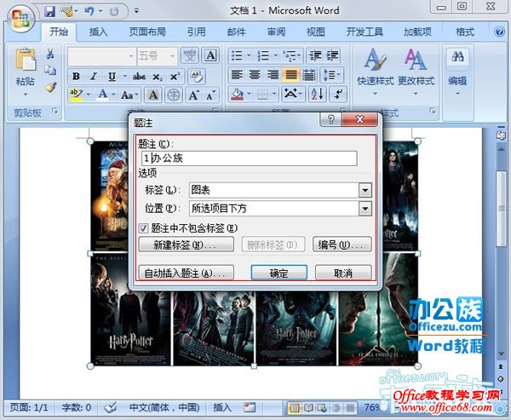Click in the 题注 caption text field
Viewport: 511px width, 420px height.
pos(250,158)
